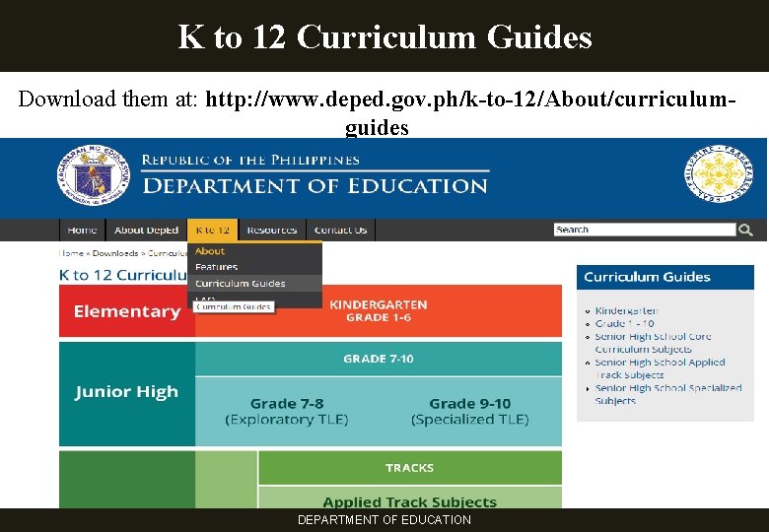Screen dimensions: 769x532
Task: Click the Home breadcrumb link
Action: (72, 253)
